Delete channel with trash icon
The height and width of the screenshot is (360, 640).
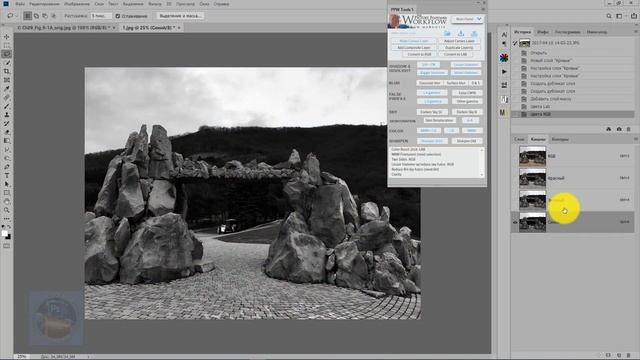[629, 356]
